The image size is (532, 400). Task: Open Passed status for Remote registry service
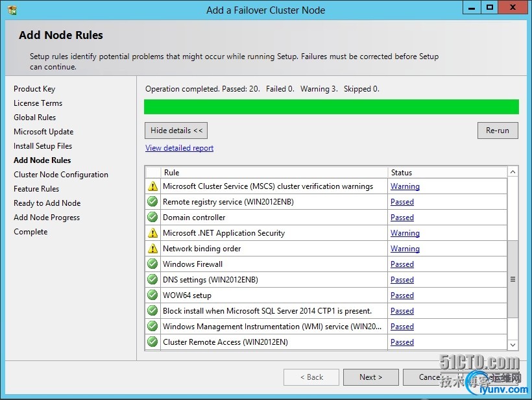(402, 202)
